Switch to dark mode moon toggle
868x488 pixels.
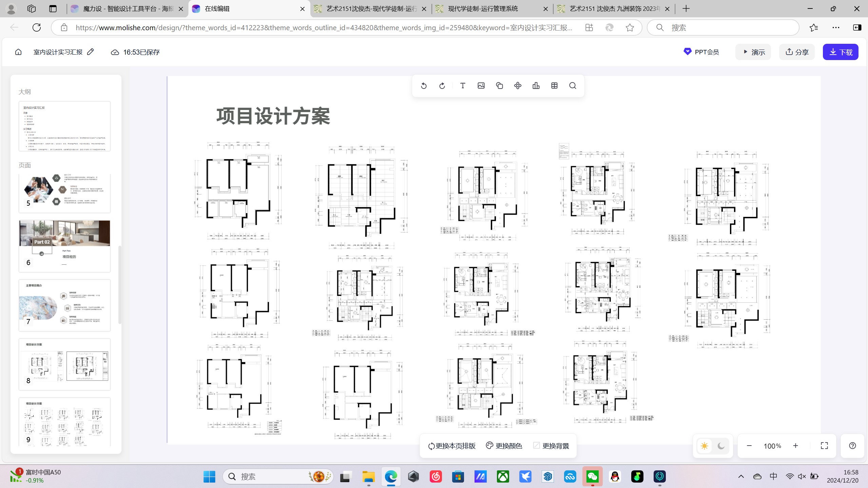721,446
